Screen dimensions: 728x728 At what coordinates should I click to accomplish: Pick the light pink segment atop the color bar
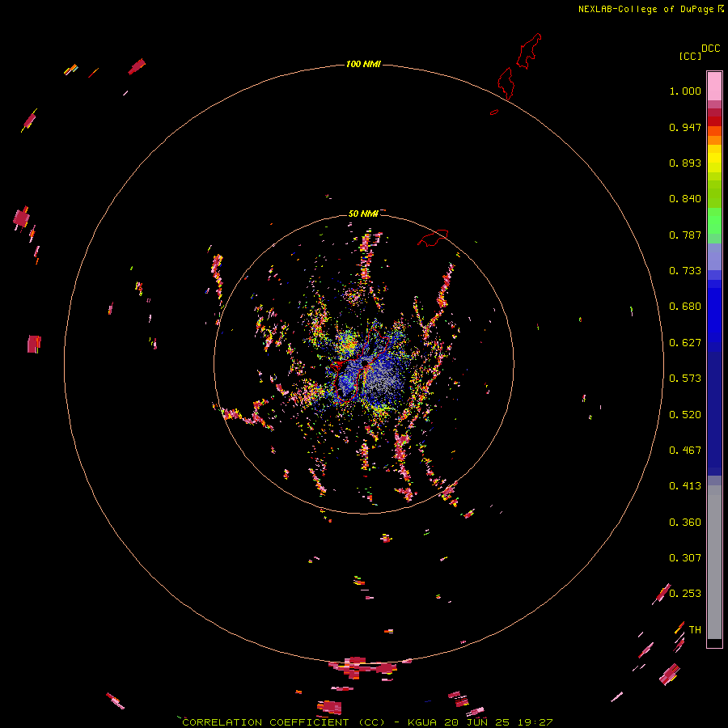tap(714, 86)
